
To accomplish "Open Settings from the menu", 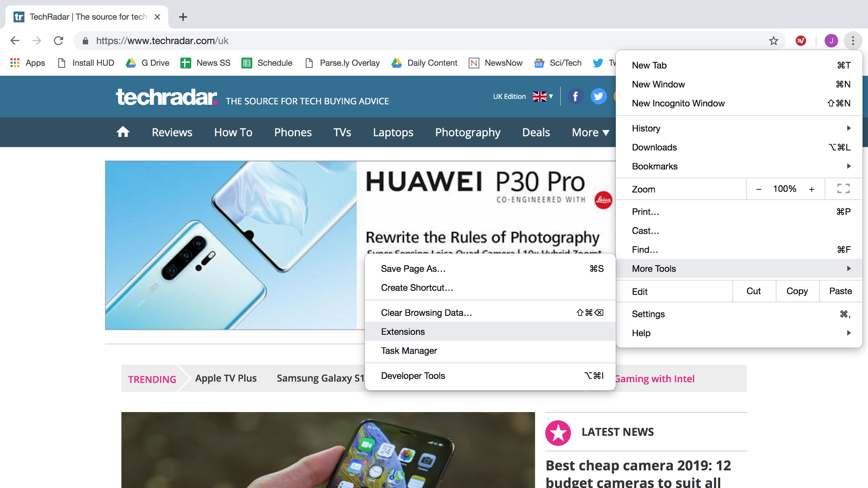I will pyautogui.click(x=739, y=314).
